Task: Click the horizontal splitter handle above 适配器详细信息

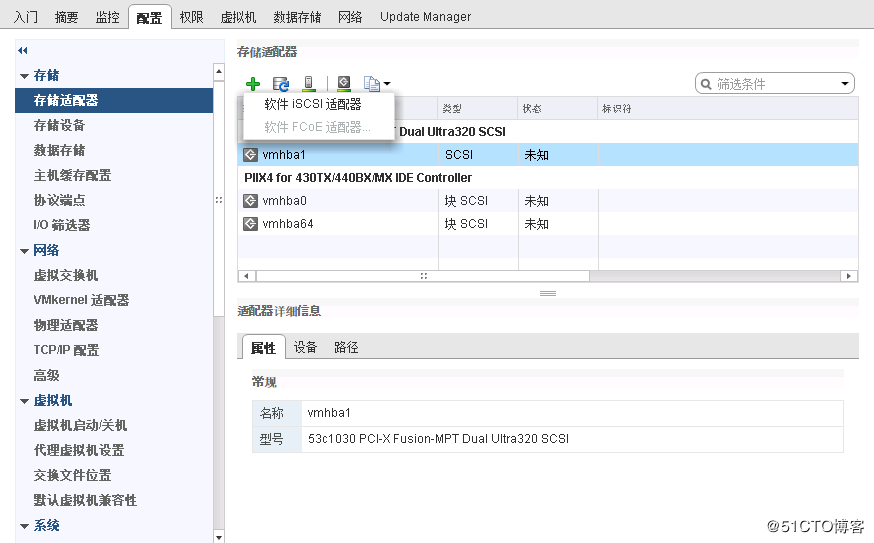Action: 548,293
